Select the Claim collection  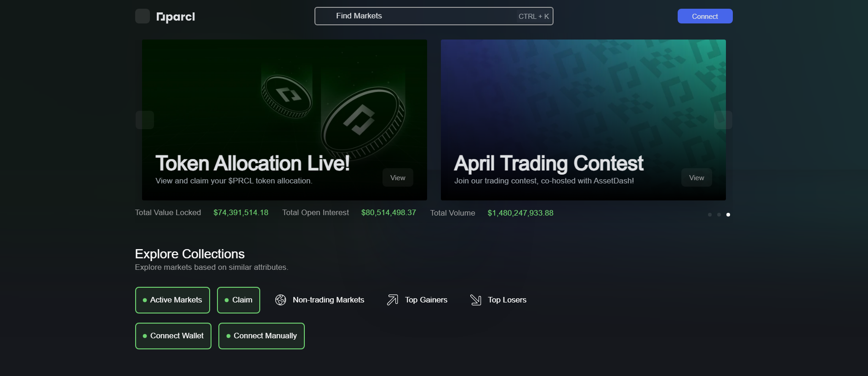click(239, 300)
